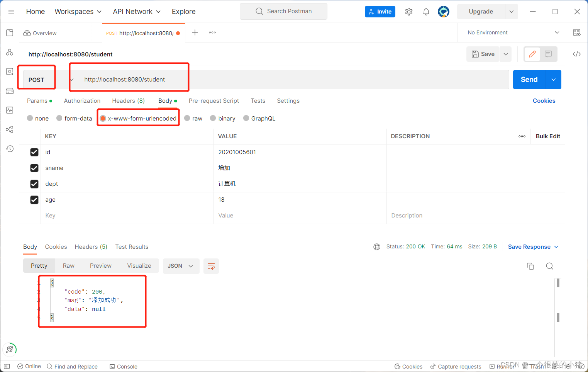Show the Raw response view
The width and height of the screenshot is (588, 372).
click(69, 266)
